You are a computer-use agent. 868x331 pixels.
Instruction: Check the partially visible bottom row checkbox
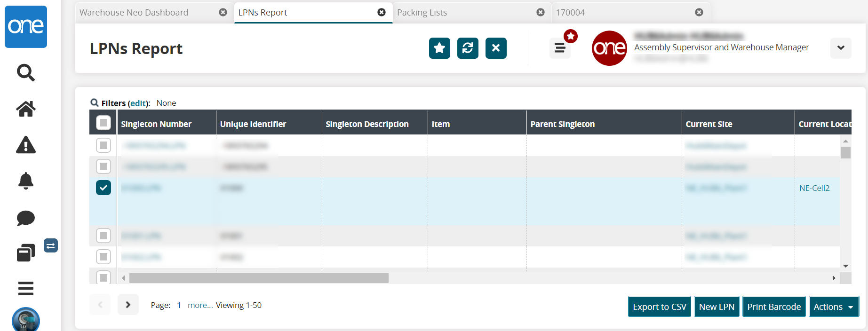104,277
